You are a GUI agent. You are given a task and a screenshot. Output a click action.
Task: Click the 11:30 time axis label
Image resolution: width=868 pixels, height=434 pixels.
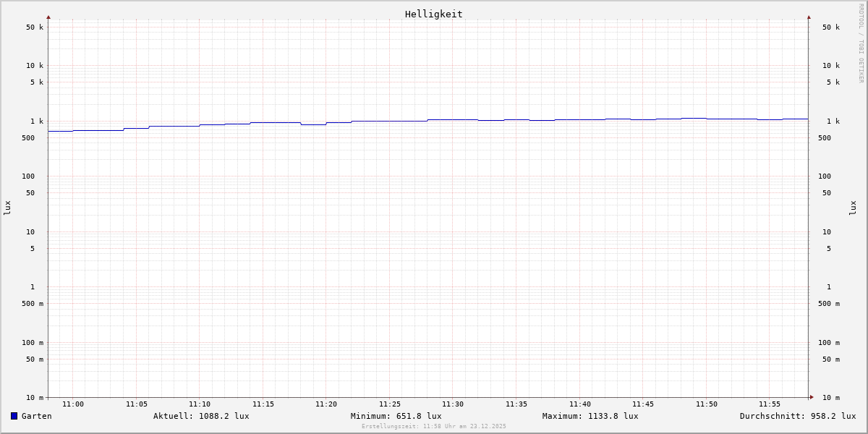(x=453, y=404)
